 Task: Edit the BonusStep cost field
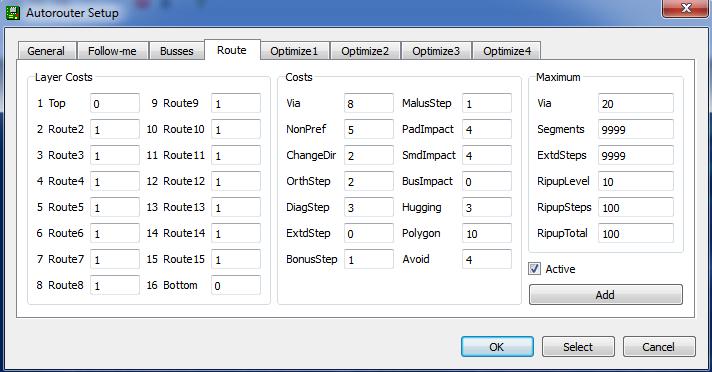pos(369,259)
